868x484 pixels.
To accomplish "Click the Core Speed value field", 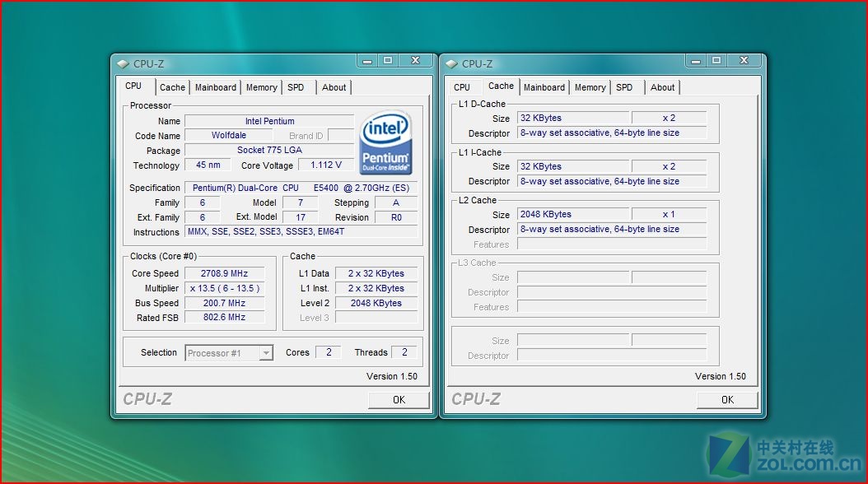I will tap(224, 273).
